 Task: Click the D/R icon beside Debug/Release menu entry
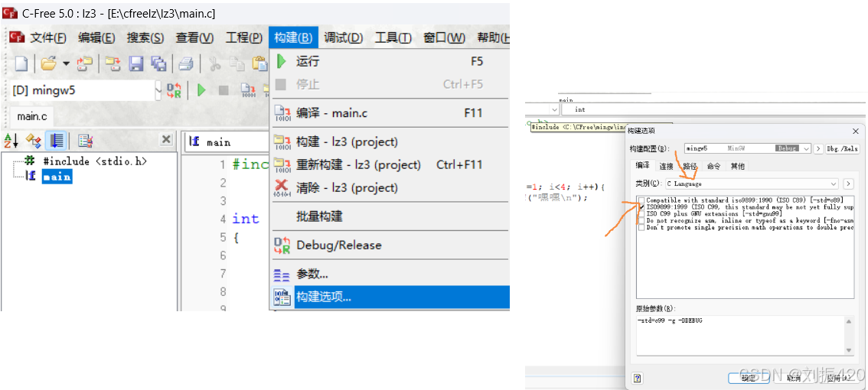(x=282, y=245)
